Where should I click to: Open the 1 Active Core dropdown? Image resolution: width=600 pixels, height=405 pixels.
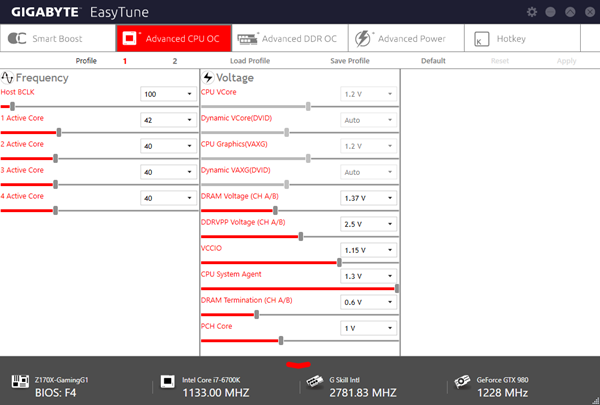(169, 120)
